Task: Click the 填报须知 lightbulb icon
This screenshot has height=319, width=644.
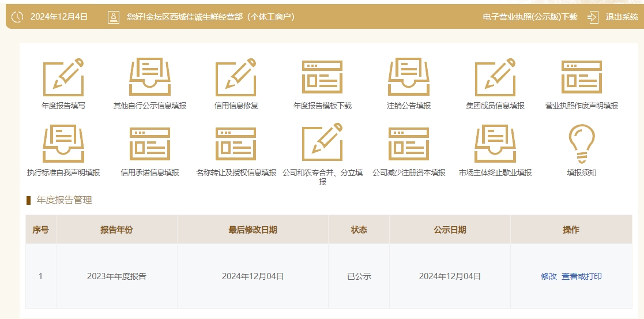Action: 581,144
